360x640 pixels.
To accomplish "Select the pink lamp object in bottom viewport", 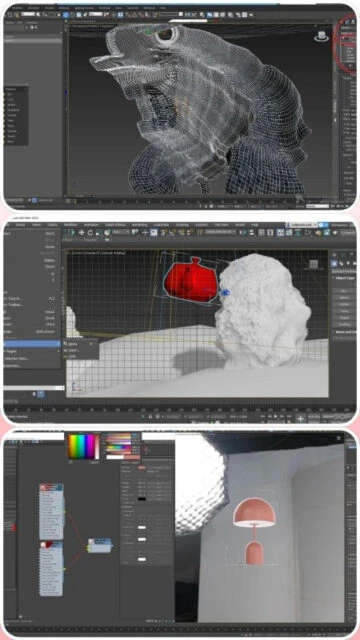I will [253, 530].
